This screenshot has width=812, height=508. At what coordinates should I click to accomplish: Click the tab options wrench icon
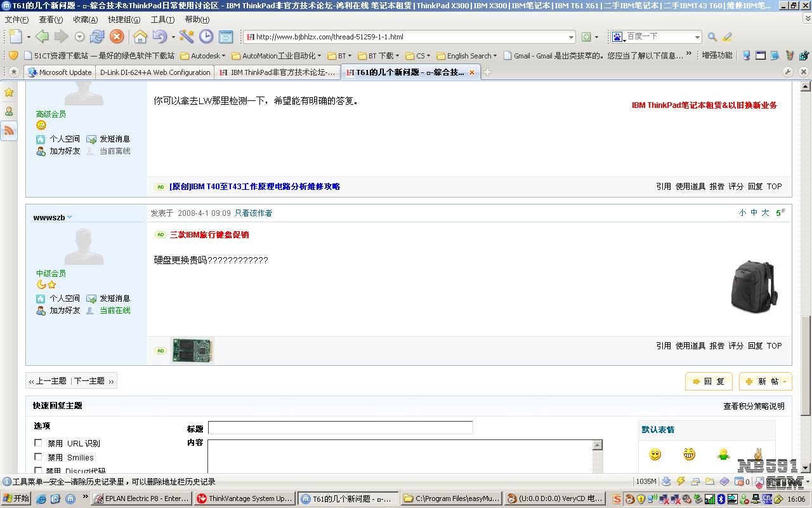click(x=787, y=72)
